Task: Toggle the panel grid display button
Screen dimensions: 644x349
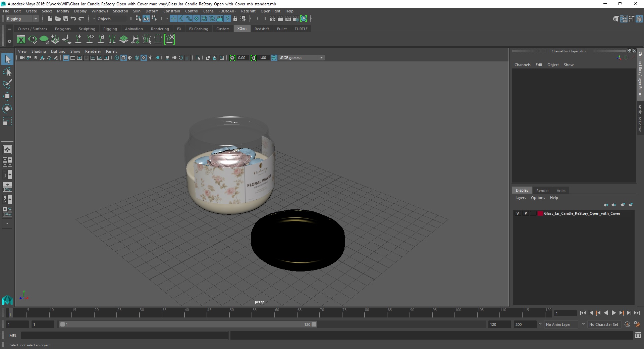Action: coord(66,58)
